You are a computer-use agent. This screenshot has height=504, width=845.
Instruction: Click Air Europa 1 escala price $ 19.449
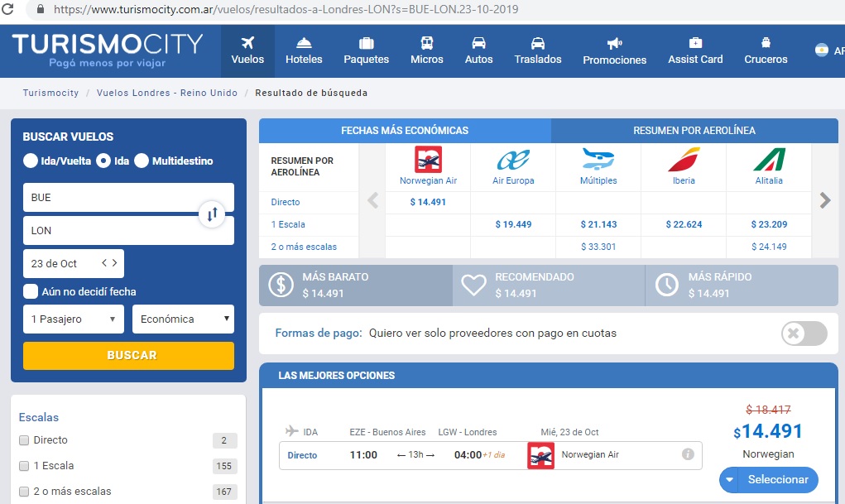click(513, 224)
